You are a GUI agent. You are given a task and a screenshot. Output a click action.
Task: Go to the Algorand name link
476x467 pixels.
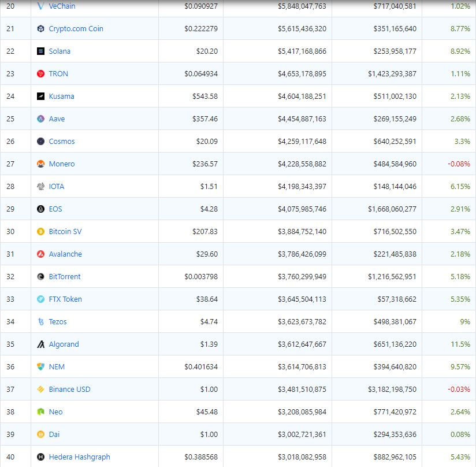[x=64, y=344]
